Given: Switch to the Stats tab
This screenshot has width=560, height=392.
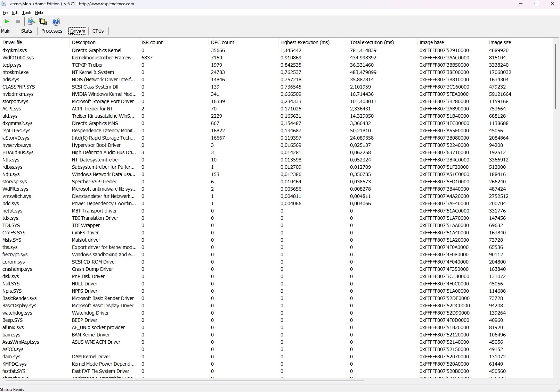Looking at the screenshot, I should tap(26, 31).
